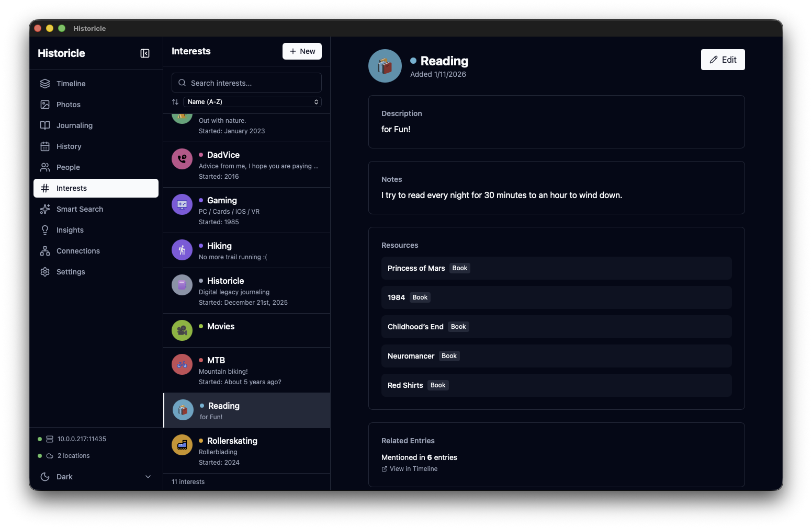This screenshot has width=812, height=529.
Task: Click the Gaming interest avatar icon
Action: (182, 204)
